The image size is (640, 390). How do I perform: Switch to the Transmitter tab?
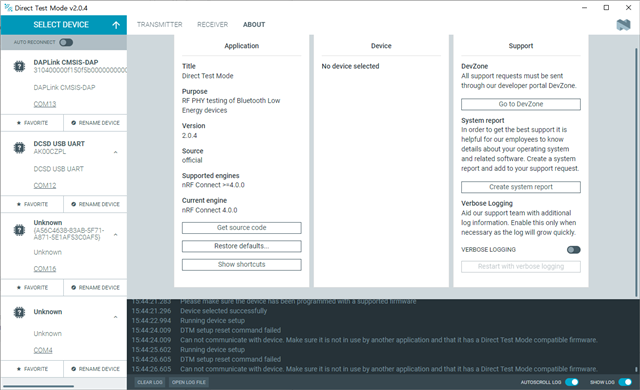click(160, 25)
